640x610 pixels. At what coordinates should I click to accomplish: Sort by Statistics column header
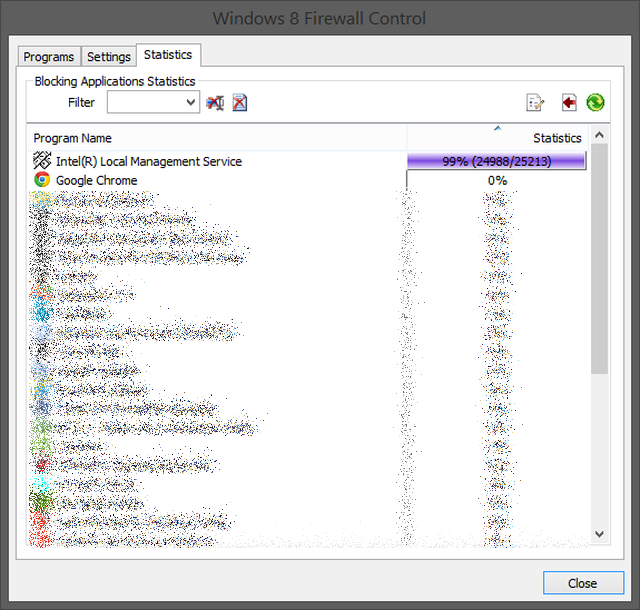498,138
